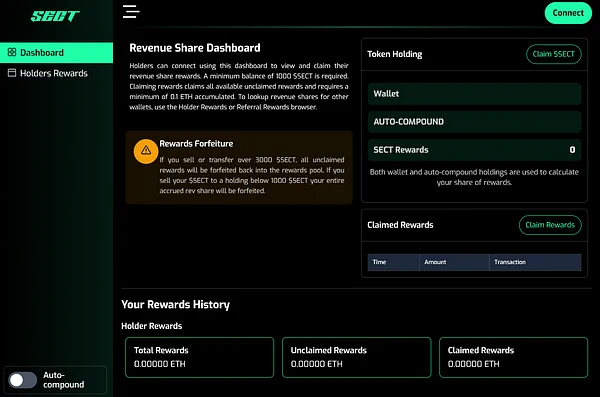Open the hamburger menu icon
600x397 pixels.
[x=131, y=11]
